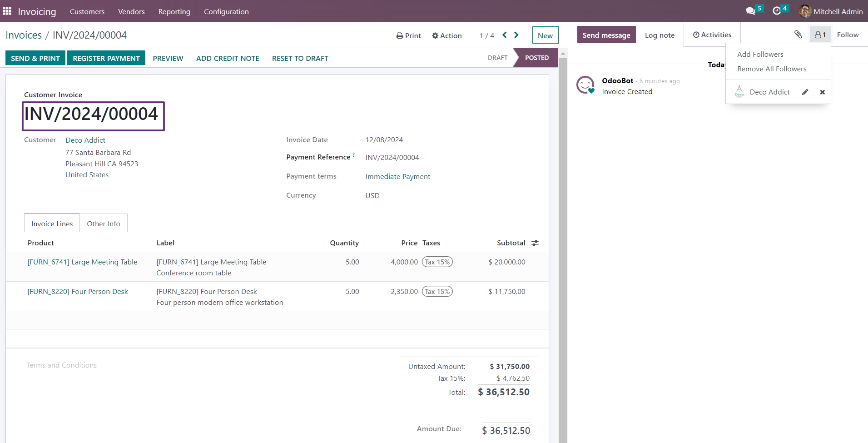Click the Amount Due $ 36,512.50 value

tap(506, 430)
